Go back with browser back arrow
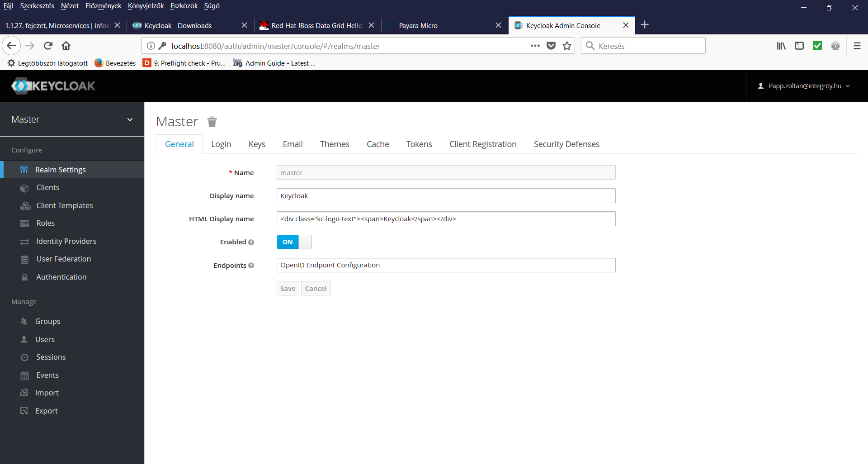This screenshot has height=466, width=868. point(11,46)
